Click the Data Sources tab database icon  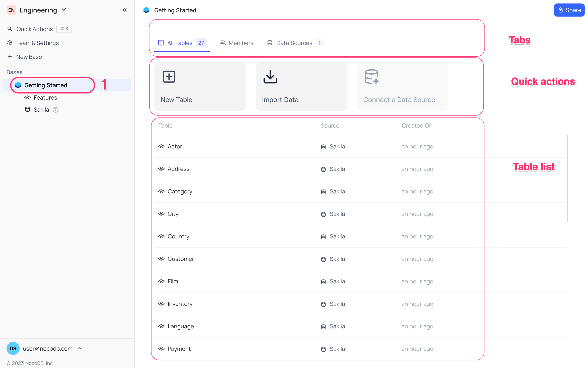[x=270, y=43]
